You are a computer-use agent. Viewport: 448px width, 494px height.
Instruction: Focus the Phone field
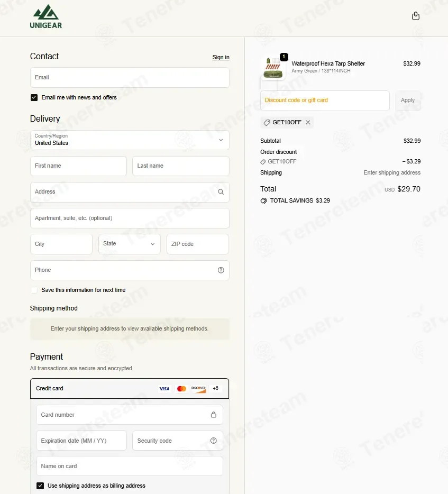130,270
